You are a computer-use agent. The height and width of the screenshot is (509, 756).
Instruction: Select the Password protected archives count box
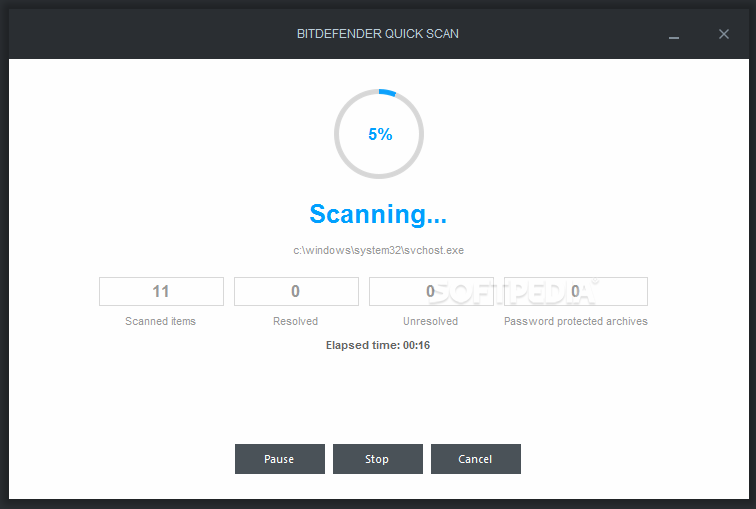(576, 291)
